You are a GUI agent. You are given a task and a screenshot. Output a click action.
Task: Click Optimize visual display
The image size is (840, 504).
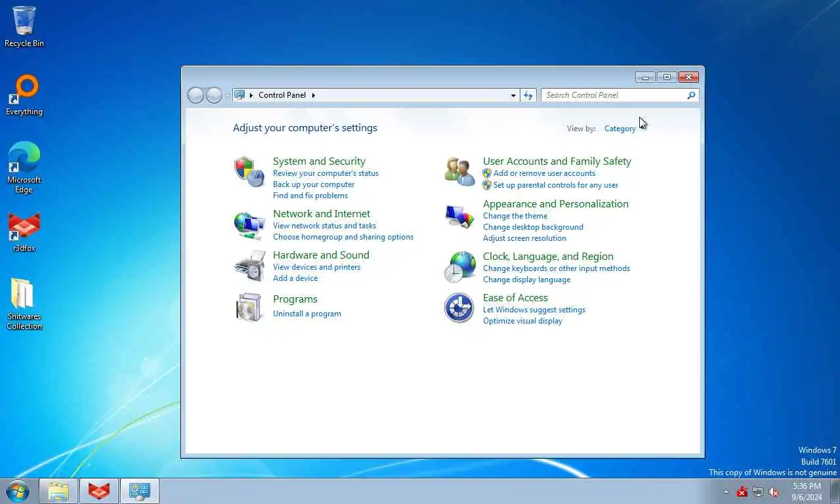click(x=522, y=321)
